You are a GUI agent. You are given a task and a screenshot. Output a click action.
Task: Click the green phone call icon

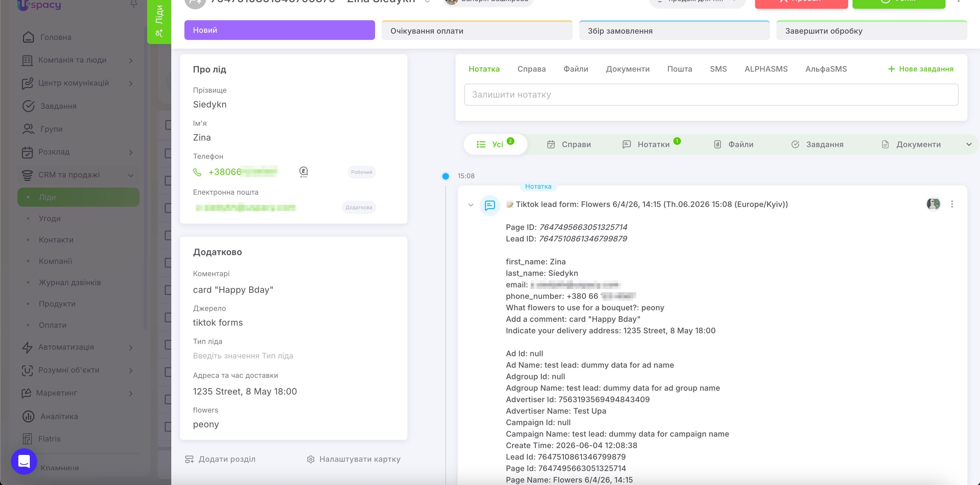[197, 172]
